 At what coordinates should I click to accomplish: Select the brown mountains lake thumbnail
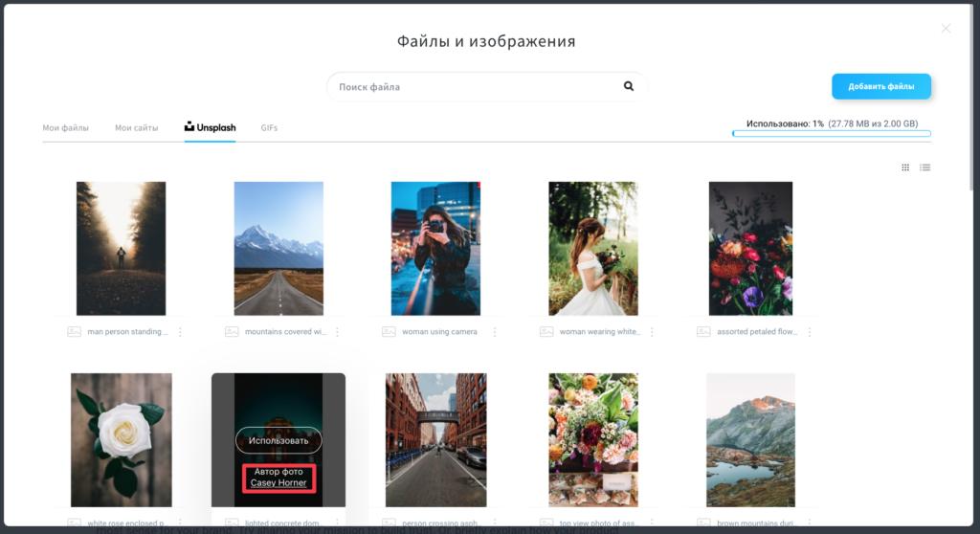[750, 440]
